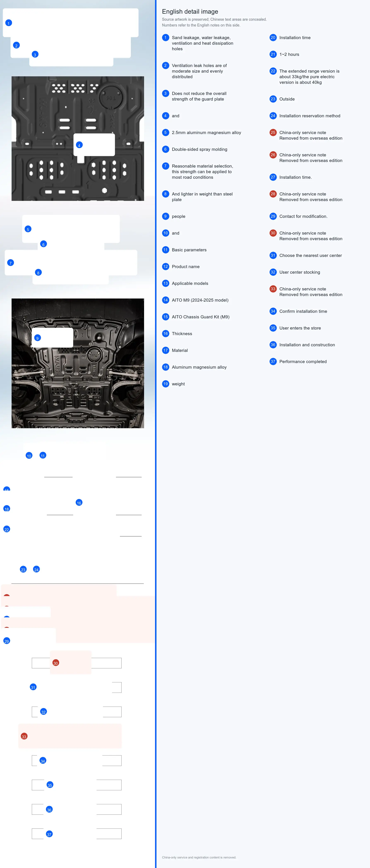Screen dimensions: 370x868
Task: Select note 'Sand leakage, water leakage, ventilation' text
Action: 202,43
